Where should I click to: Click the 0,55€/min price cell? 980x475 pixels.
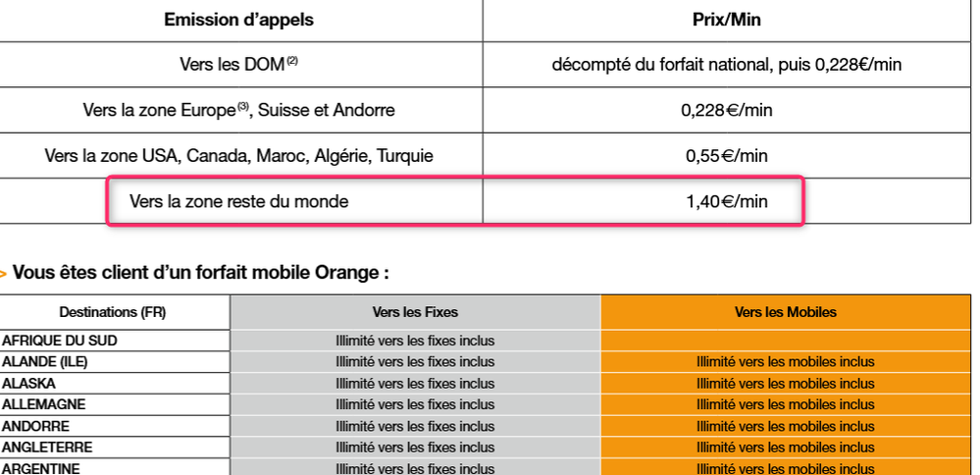(x=726, y=156)
